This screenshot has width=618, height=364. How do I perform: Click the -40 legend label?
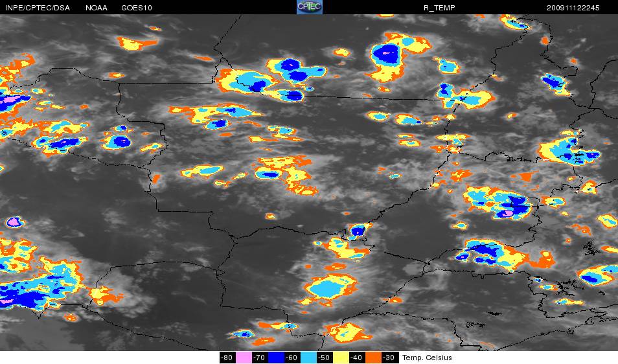[357, 358]
